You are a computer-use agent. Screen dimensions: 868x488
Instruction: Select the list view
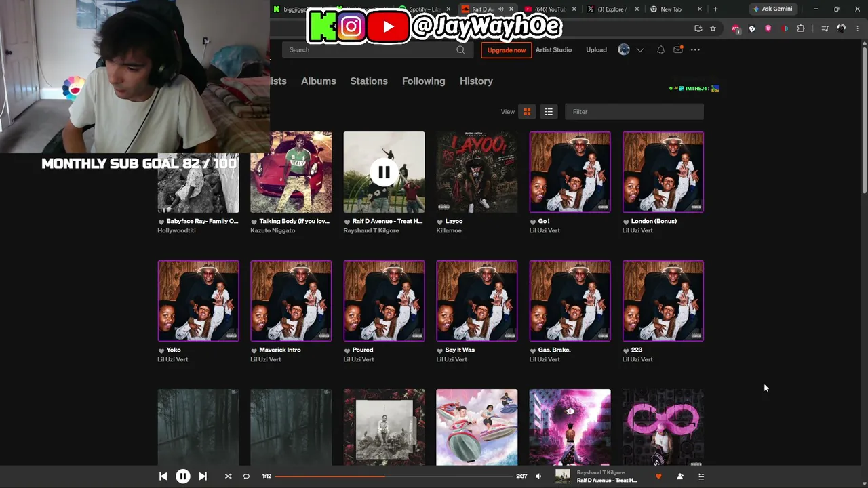tap(549, 112)
